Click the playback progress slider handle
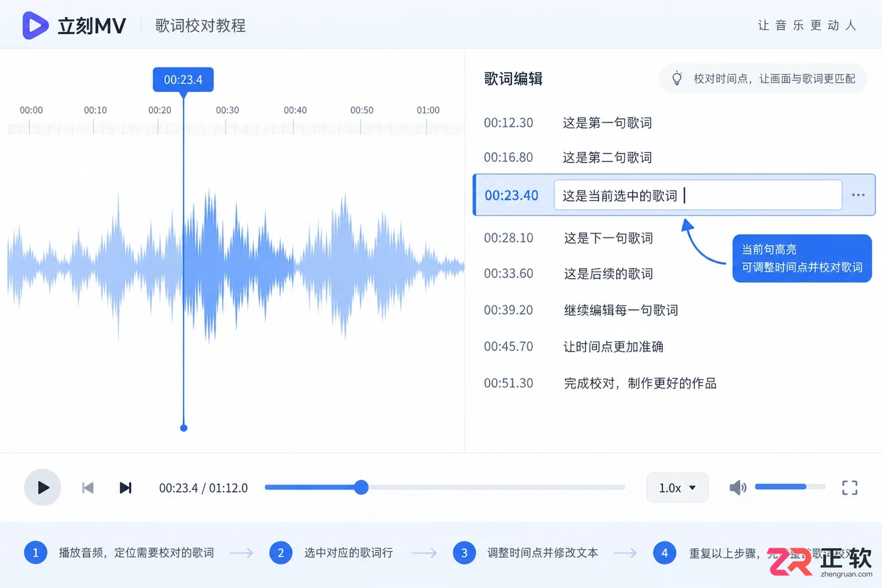The width and height of the screenshot is (882, 588). [361, 488]
